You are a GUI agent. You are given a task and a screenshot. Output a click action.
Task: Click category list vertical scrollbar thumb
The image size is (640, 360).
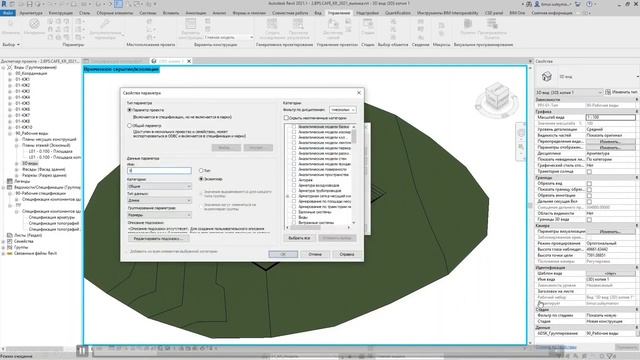[x=354, y=136]
